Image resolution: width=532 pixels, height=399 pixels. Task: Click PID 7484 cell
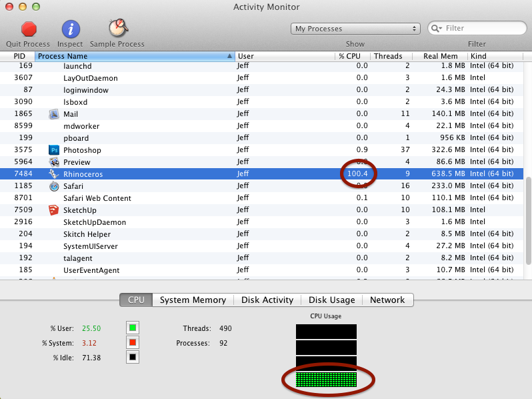click(23, 173)
